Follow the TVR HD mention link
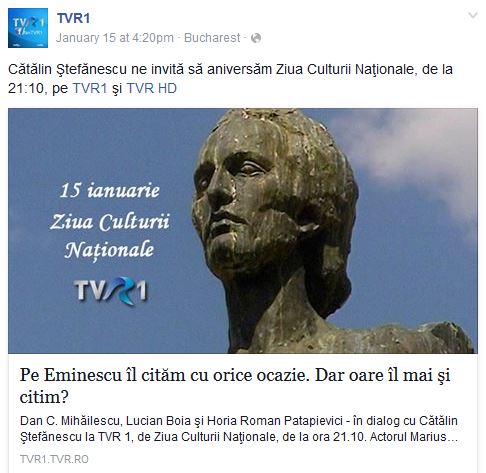The width and height of the screenshot is (486, 473). (152, 88)
